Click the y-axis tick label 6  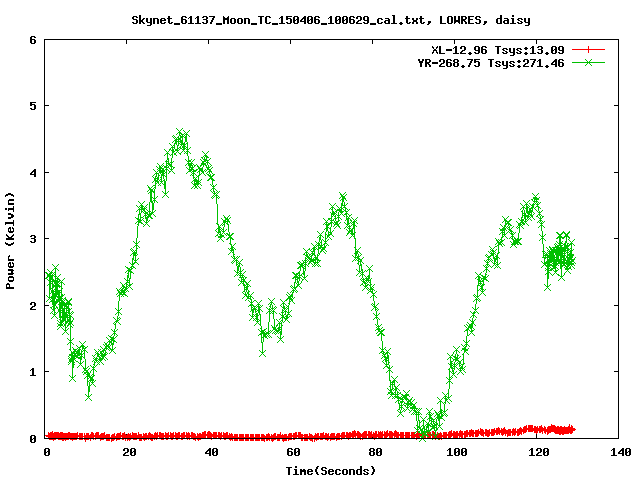tap(33, 40)
